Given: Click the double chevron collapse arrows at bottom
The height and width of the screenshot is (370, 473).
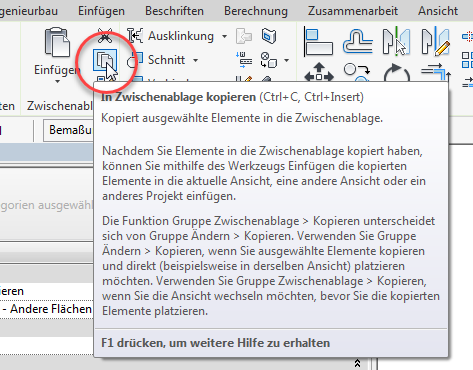Looking at the screenshot, I should [x=357, y=363].
